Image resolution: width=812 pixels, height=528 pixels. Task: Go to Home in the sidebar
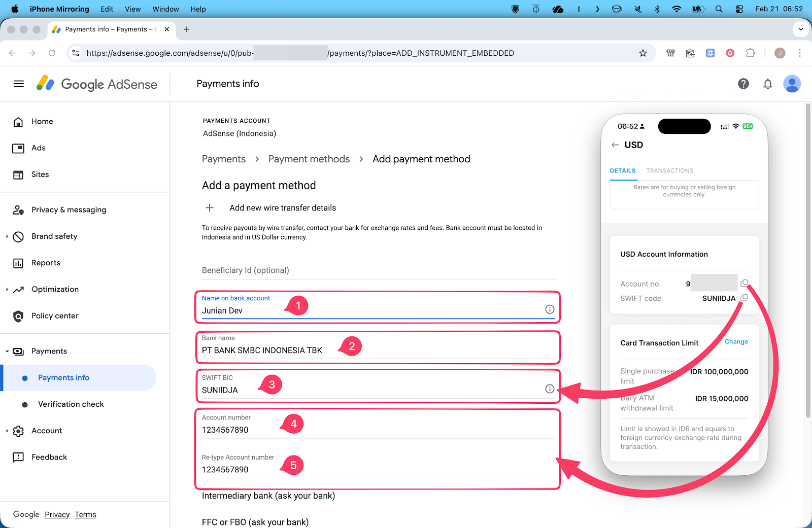42,122
